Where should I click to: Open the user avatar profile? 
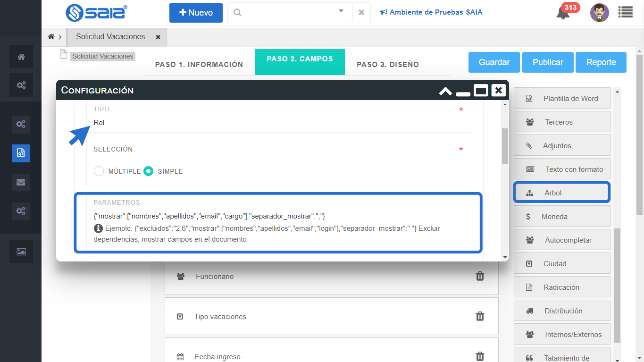599,13
